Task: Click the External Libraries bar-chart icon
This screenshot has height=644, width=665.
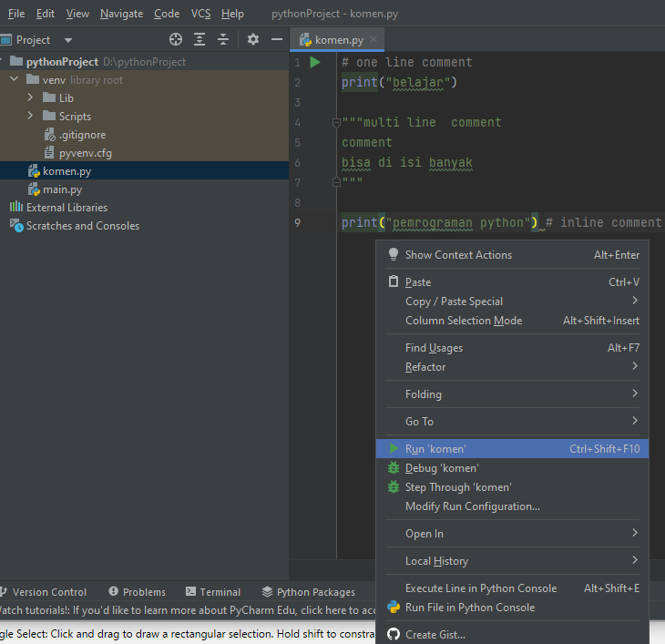Action: pos(16,207)
